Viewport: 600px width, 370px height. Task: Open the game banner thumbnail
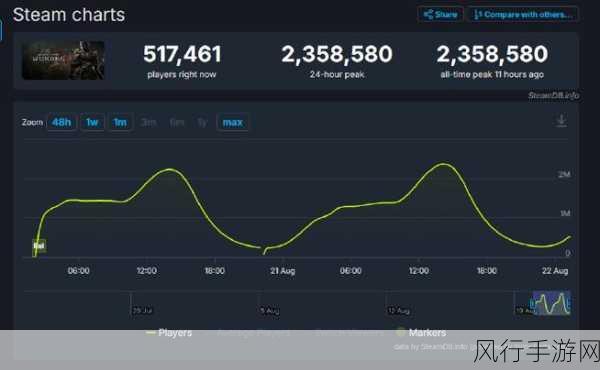pos(64,60)
